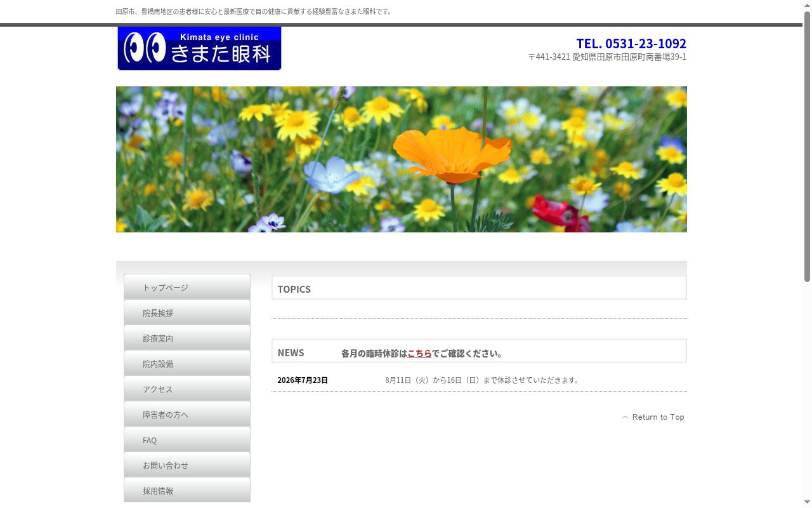Open 障害者の方へ in the sidebar
The width and height of the screenshot is (812, 508).
[187, 414]
